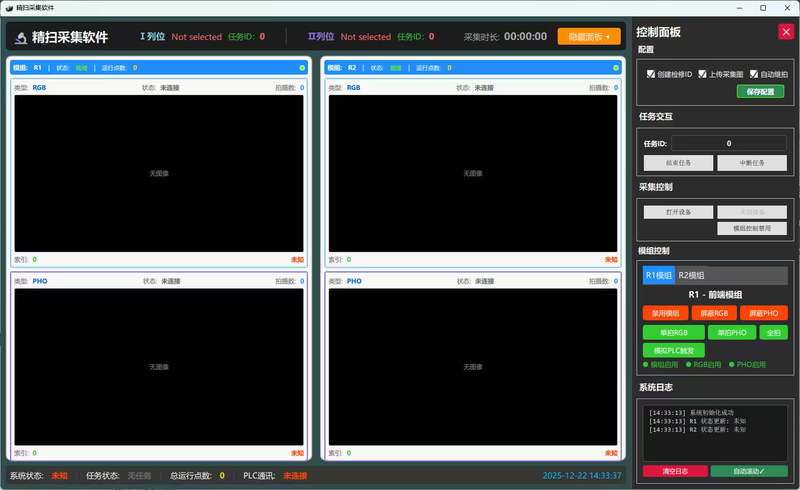Uncheck the 上传采集图 checkbox
Screen dimensions: 800x490
[x=702, y=74]
